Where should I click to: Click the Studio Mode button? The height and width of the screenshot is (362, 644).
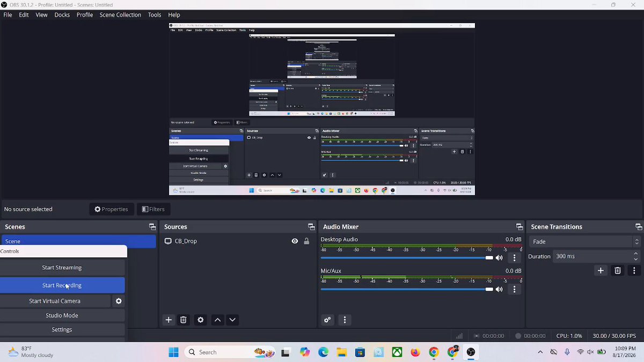point(62,315)
